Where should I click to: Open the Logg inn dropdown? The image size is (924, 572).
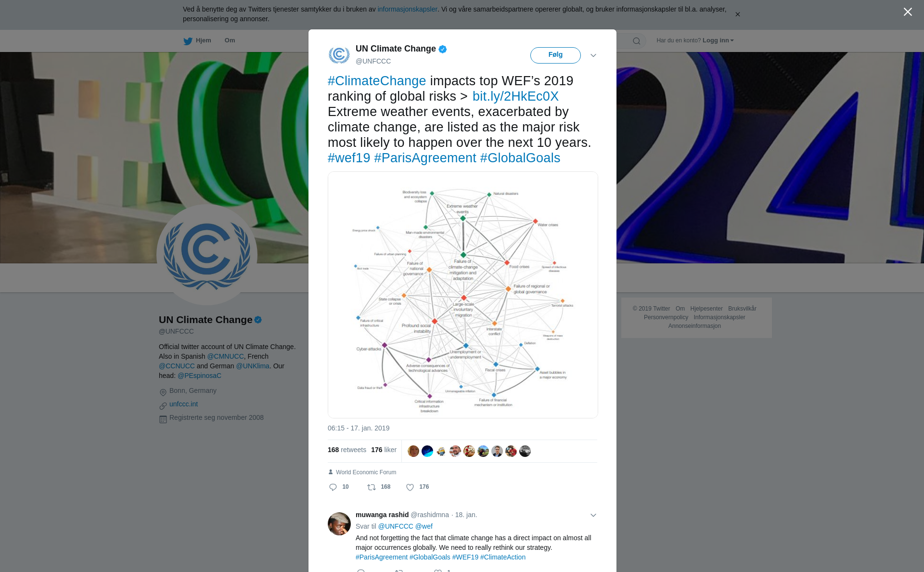click(x=718, y=40)
